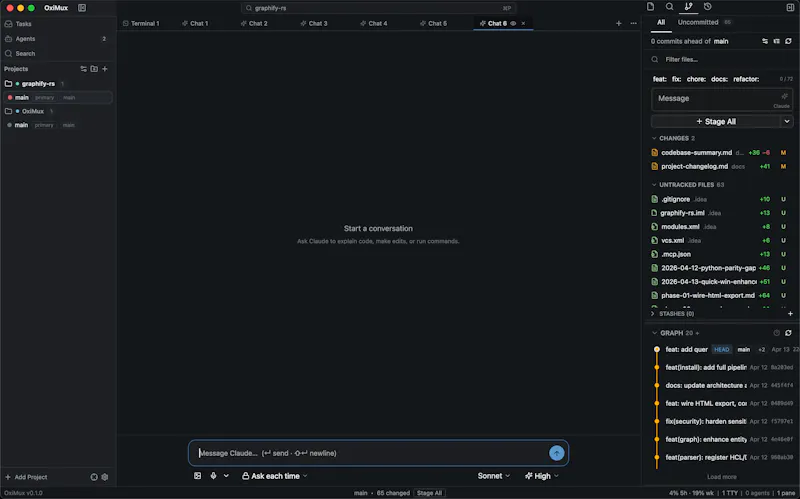Switch to Terminal 1 tab
Viewport: 800px width, 499px height.
coord(141,23)
